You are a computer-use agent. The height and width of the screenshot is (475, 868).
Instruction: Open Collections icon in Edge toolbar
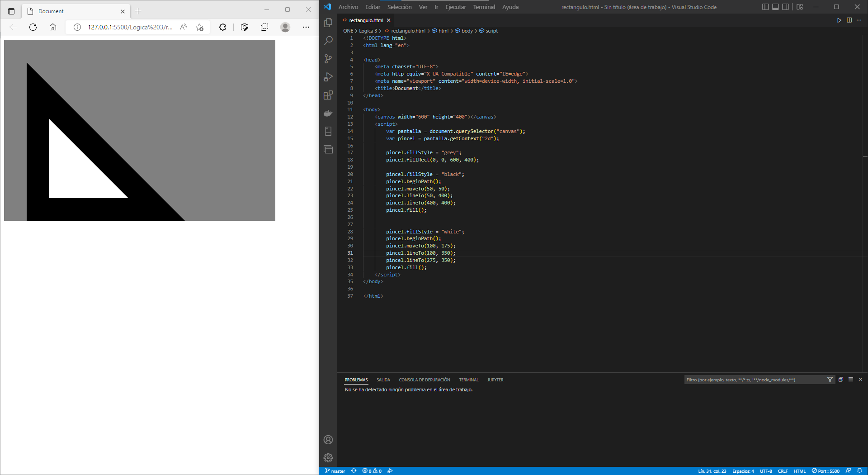point(264,27)
